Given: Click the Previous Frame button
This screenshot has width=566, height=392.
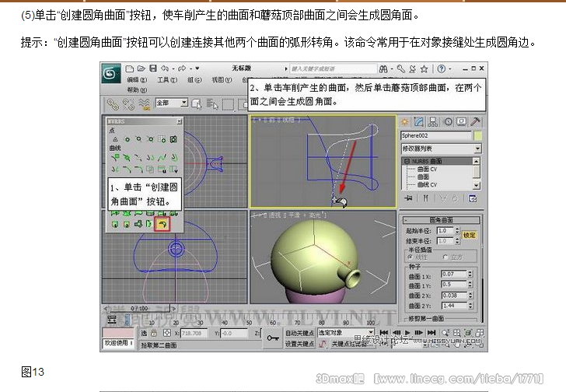Looking at the screenshot, I should coord(397,333).
